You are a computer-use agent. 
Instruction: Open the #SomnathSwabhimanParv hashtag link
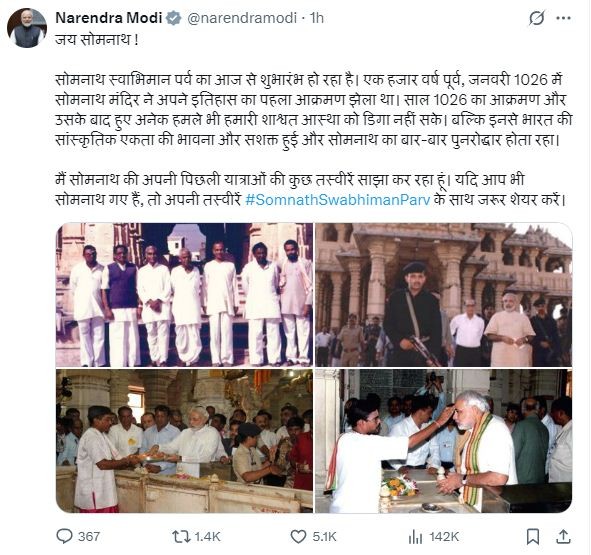pos(337,199)
